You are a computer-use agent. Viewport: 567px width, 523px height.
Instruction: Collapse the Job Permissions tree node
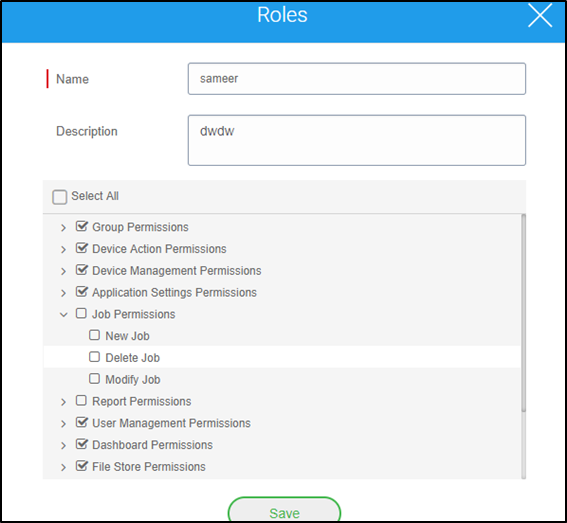click(x=63, y=315)
